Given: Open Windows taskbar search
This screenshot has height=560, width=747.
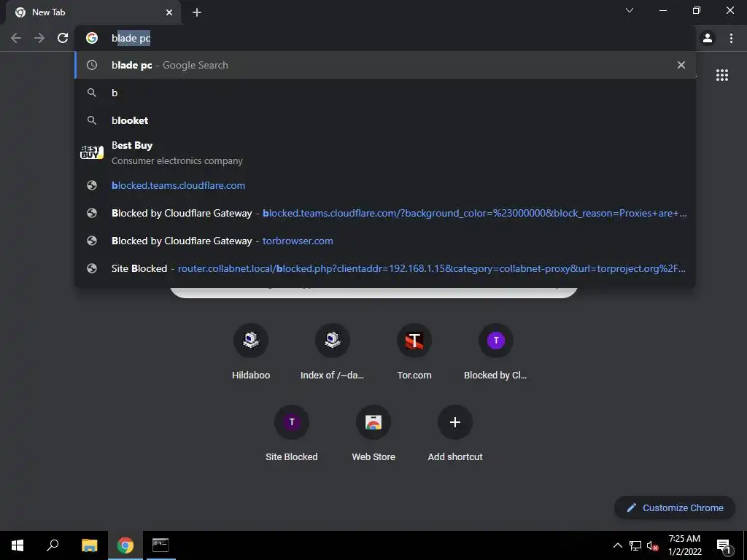Looking at the screenshot, I should 53,545.
